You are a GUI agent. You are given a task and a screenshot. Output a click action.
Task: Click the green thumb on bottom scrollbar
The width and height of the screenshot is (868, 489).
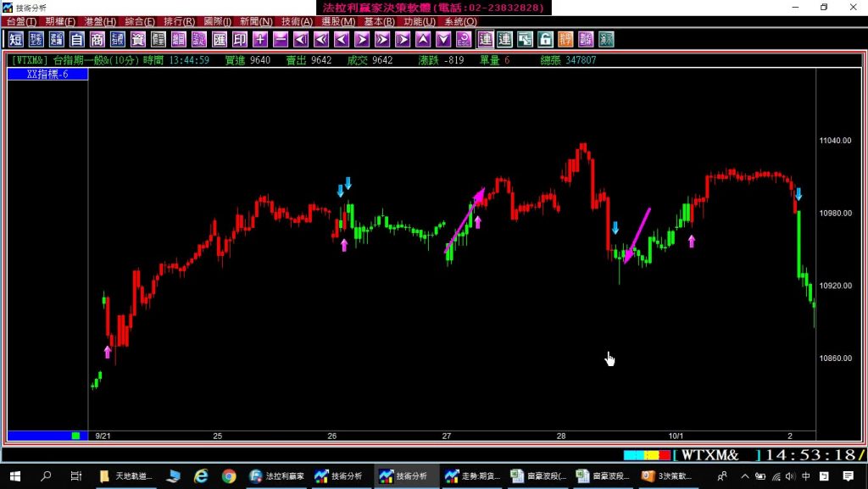coord(75,436)
